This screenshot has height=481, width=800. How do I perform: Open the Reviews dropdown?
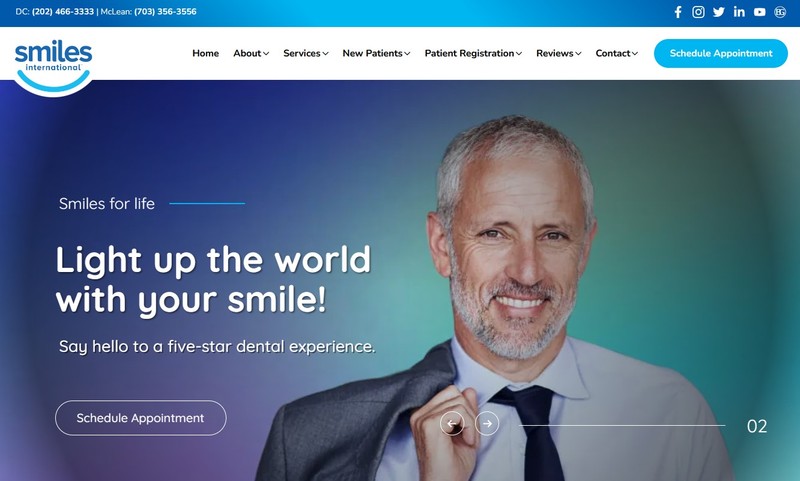pos(559,53)
